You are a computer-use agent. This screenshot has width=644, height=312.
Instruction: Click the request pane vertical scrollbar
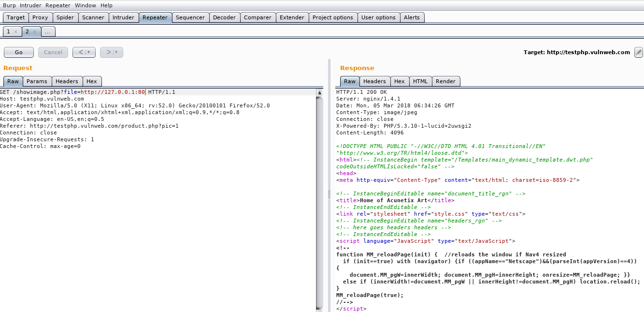[x=319, y=202]
